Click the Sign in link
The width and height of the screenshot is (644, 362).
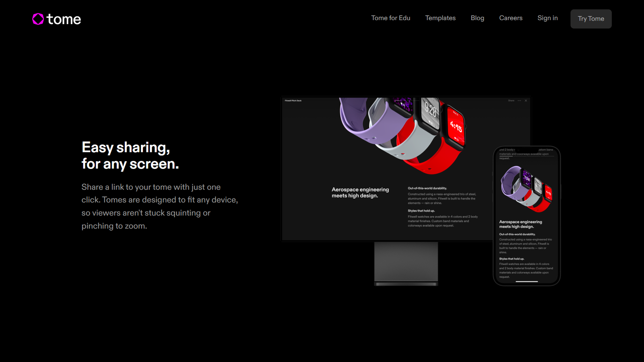tap(547, 18)
